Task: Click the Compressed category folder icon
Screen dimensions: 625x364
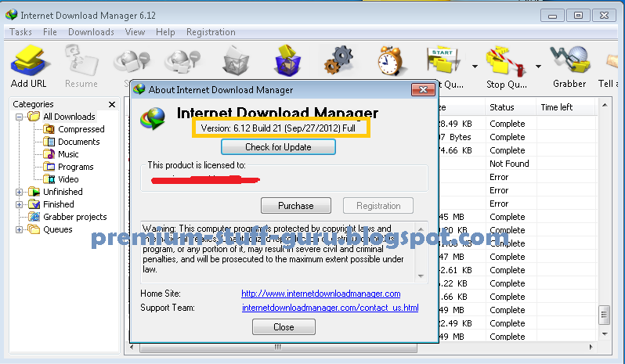Action: click(x=49, y=129)
